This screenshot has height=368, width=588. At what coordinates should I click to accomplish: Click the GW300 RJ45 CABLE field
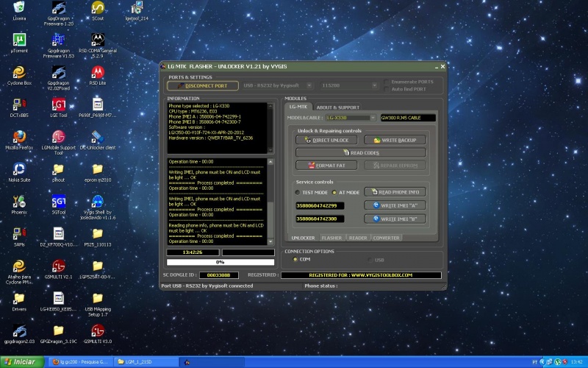point(408,118)
